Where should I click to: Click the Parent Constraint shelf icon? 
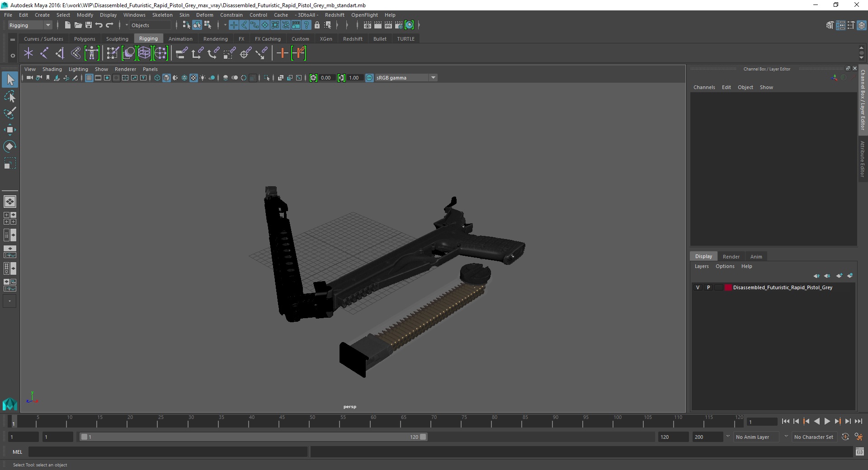pos(182,53)
